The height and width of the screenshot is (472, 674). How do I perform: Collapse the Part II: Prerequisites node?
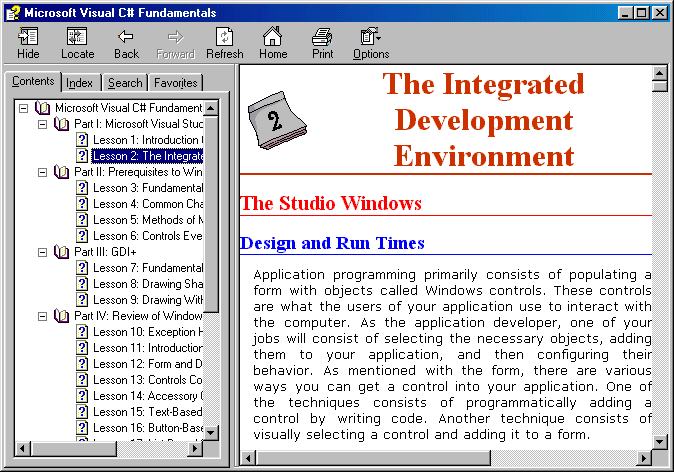click(x=43, y=172)
